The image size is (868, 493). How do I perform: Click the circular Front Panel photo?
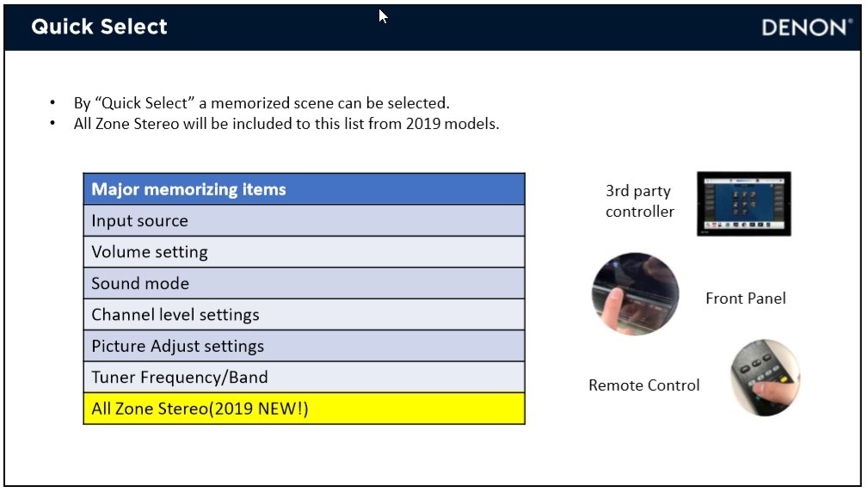point(636,293)
